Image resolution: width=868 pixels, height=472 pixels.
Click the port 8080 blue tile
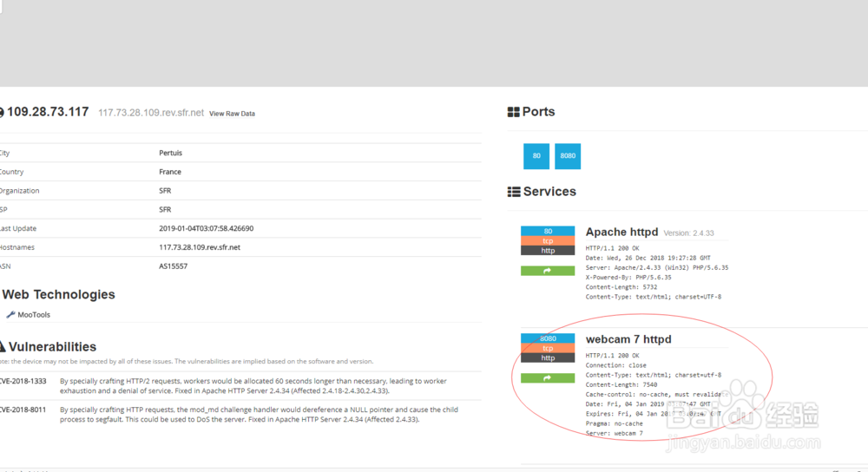point(568,156)
